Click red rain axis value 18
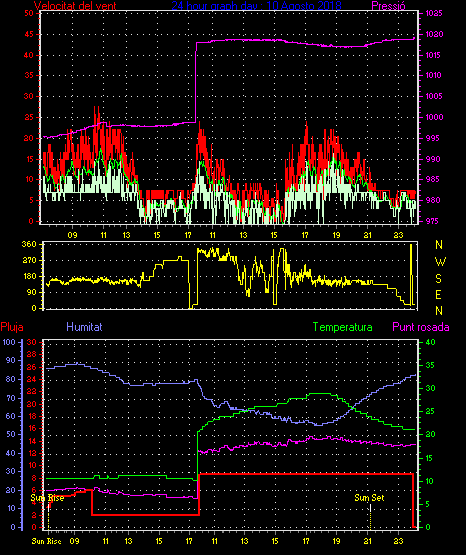Viewport: 466px width, 555px height. (x=31, y=416)
